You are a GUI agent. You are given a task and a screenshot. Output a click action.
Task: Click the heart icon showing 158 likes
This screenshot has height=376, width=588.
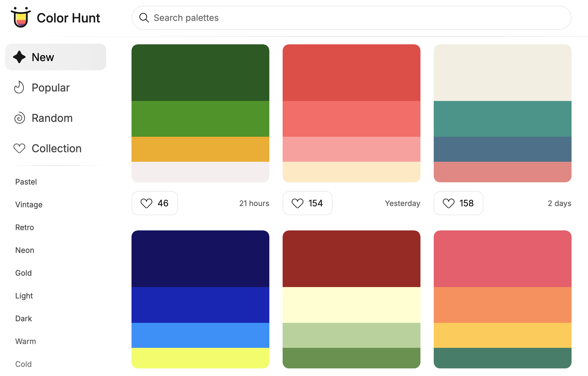tap(449, 203)
